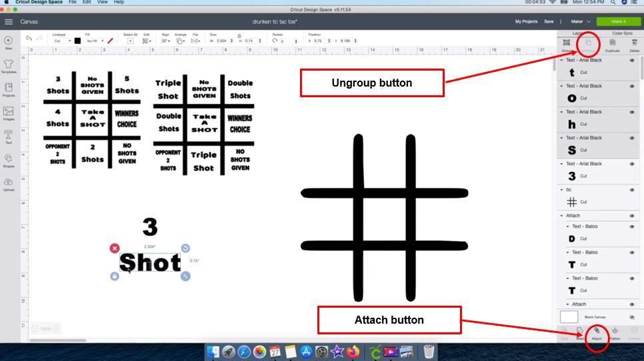Open the Shapes tool in sidebar
644x361 pixels.
pyautogui.click(x=8, y=159)
